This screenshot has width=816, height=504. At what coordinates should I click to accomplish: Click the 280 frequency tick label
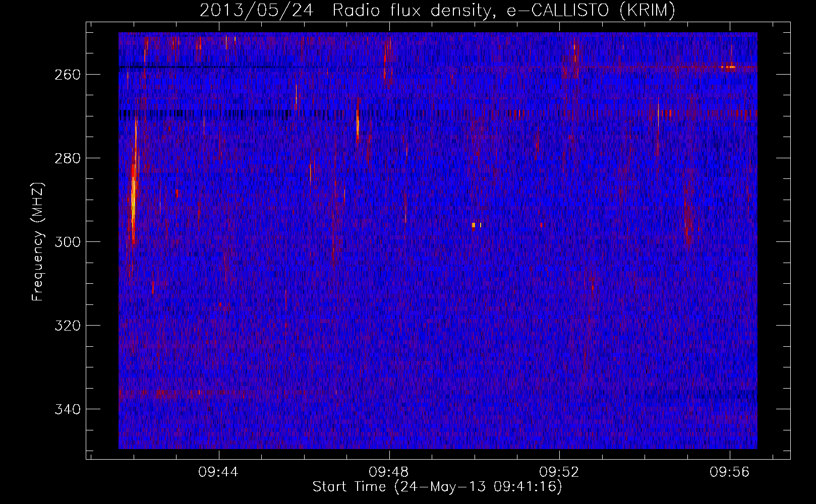[67, 158]
